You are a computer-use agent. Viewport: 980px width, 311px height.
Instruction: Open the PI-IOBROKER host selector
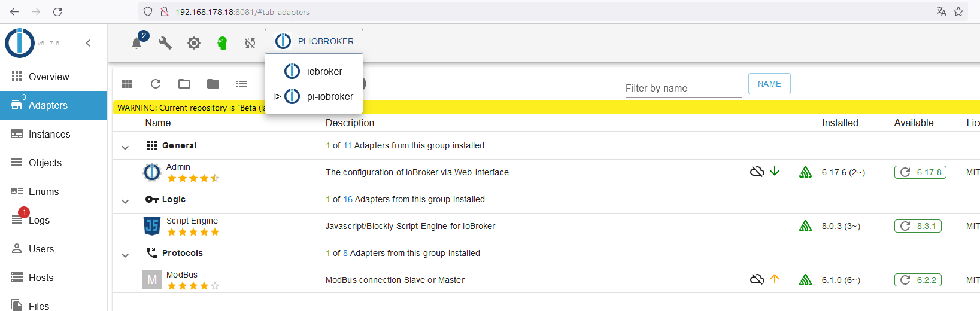point(314,41)
